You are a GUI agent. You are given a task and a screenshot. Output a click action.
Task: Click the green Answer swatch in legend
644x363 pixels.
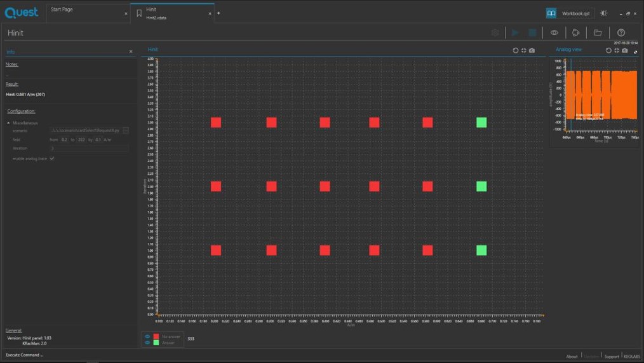(156, 343)
